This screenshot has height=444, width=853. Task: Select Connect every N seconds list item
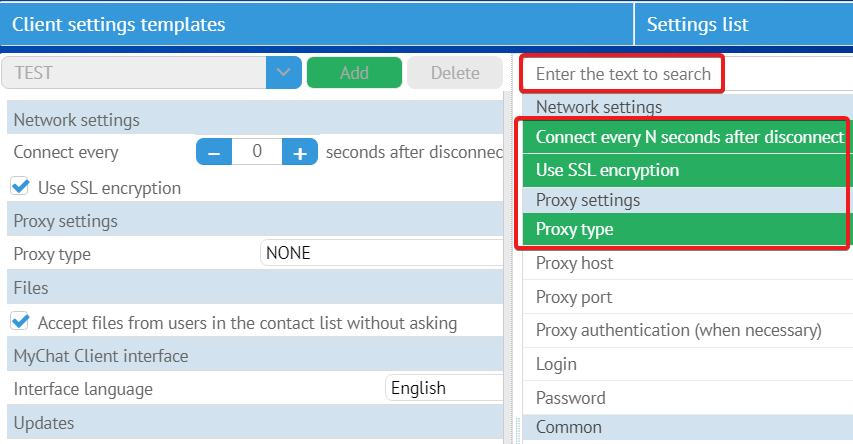pos(688,137)
